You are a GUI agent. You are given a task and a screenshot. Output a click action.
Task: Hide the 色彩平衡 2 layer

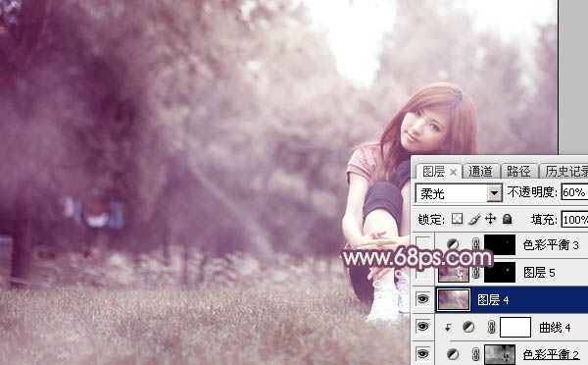click(423, 354)
